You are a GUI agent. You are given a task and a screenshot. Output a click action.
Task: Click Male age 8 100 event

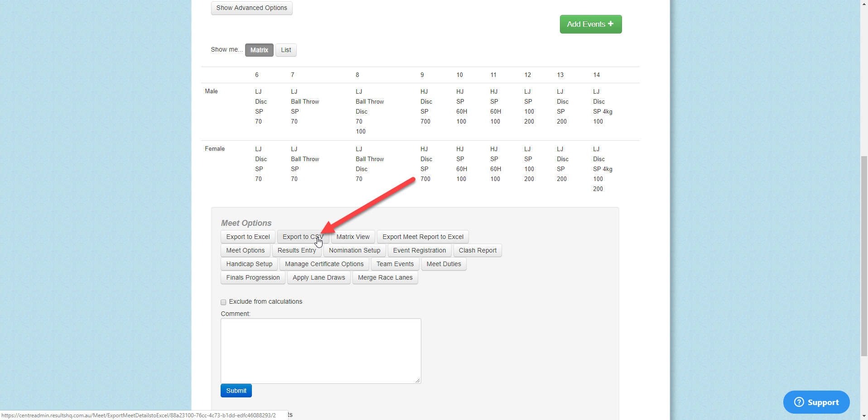click(361, 131)
